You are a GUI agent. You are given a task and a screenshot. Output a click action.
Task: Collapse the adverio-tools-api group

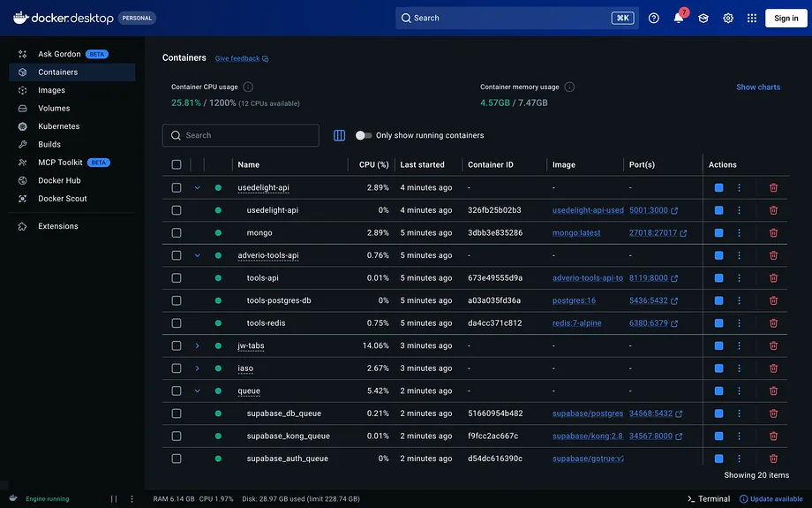point(198,255)
